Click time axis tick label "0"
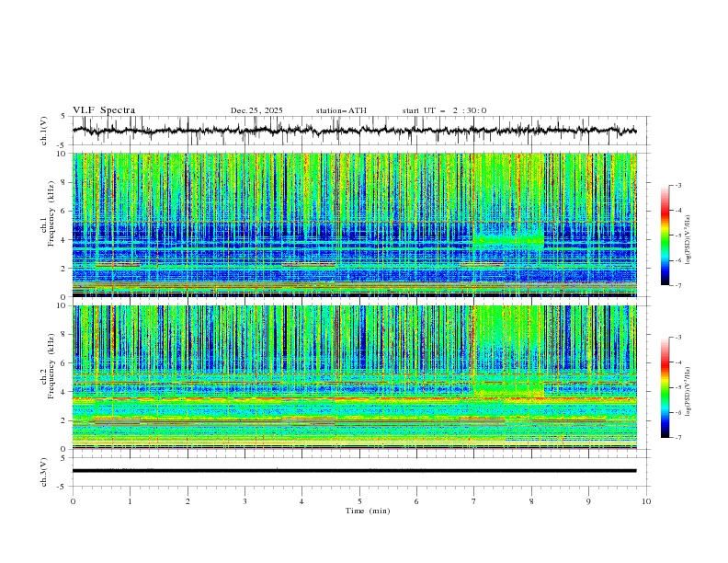Image resolution: width=728 pixels, height=563 pixels. tap(73, 501)
